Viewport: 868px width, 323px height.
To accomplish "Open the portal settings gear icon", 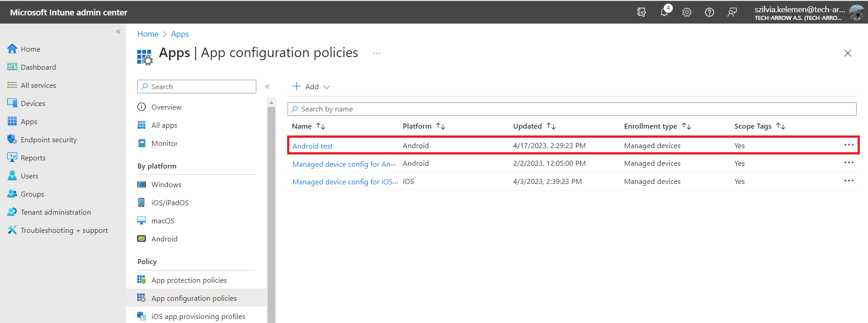I will pos(687,12).
